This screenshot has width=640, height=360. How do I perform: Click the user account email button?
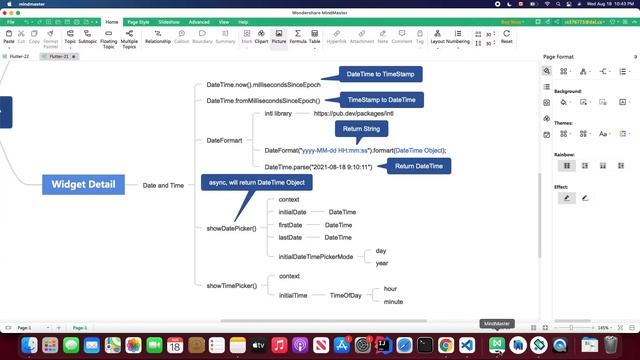(585, 22)
